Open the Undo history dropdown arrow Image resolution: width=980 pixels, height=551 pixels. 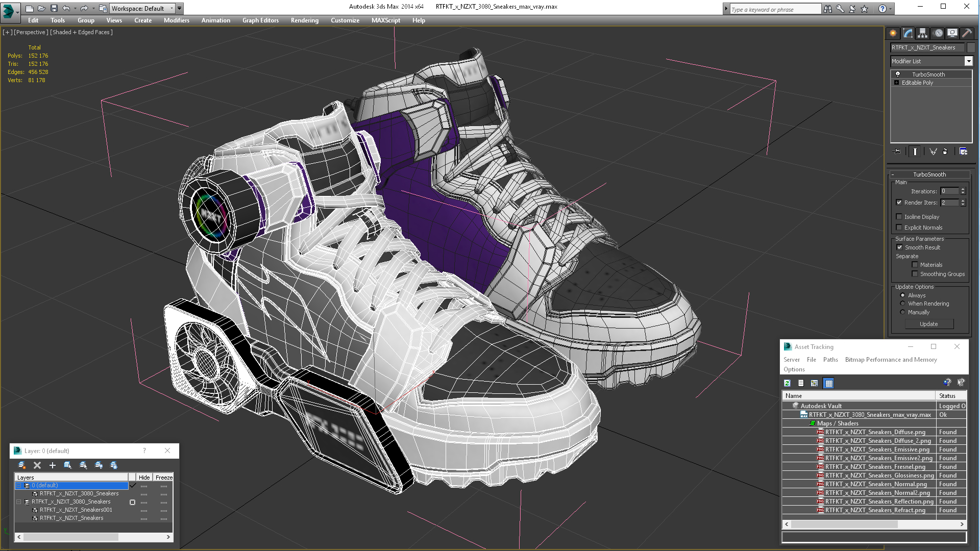[x=76, y=8]
